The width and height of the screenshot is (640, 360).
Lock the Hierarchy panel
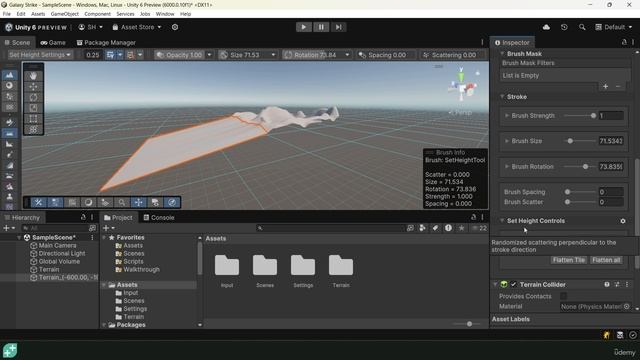[83, 218]
